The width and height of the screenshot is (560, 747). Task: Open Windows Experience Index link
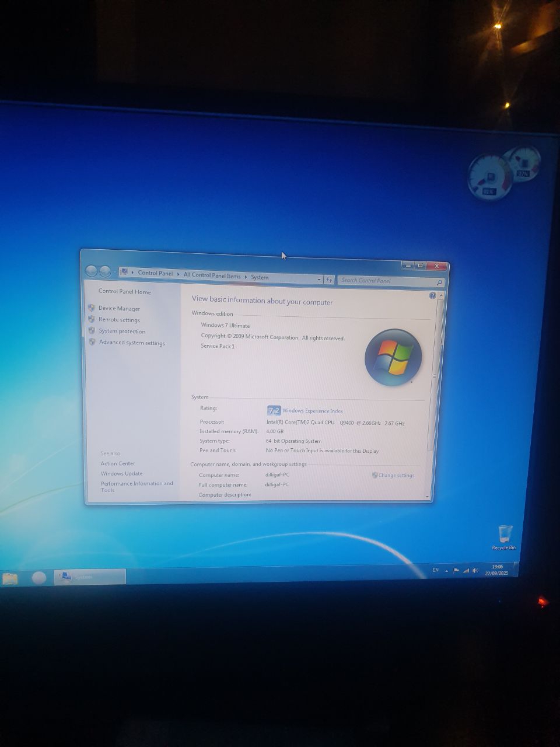click(x=313, y=411)
